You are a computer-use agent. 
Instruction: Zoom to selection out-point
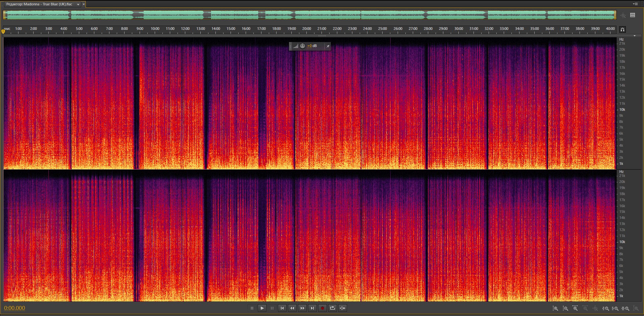click(615, 308)
